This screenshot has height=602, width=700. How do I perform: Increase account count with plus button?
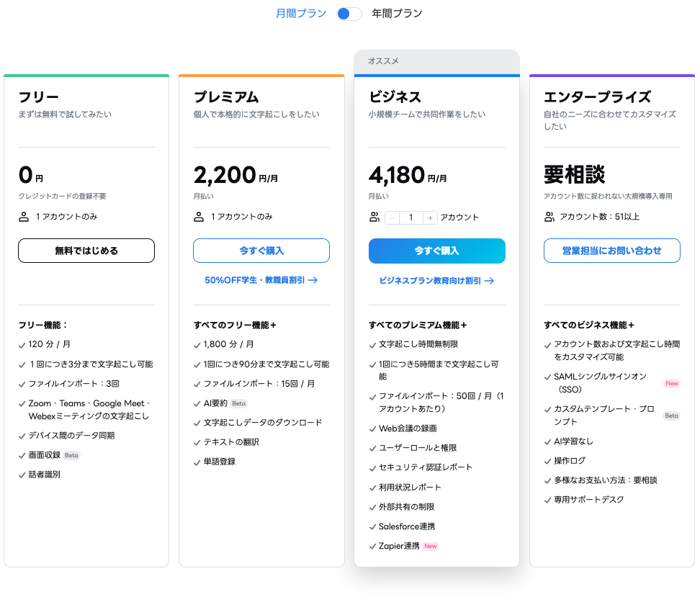pos(430,217)
